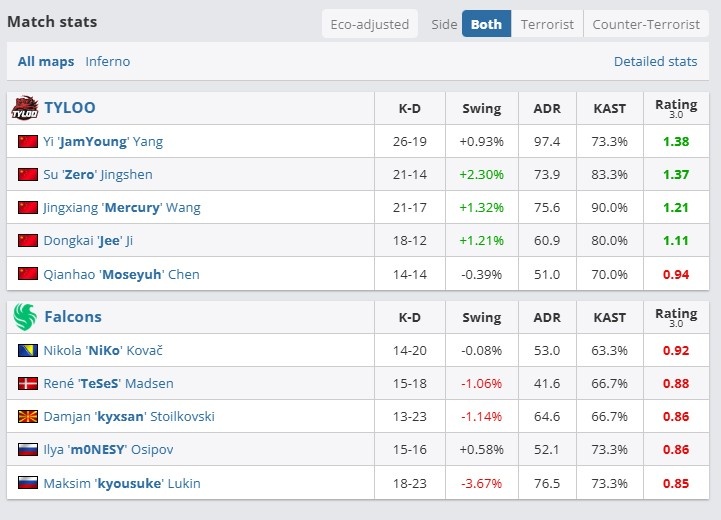Select the Both side filter
Screen dimensions: 721x520
click(486, 24)
